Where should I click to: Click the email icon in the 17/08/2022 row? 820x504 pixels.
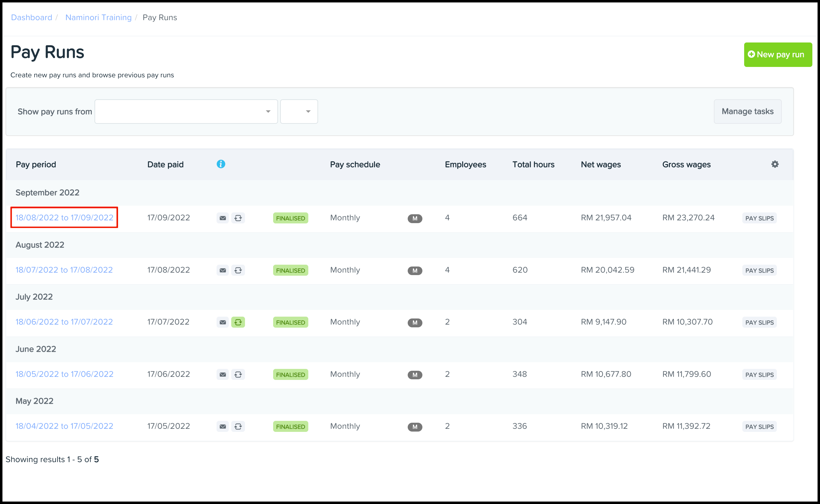[222, 270]
